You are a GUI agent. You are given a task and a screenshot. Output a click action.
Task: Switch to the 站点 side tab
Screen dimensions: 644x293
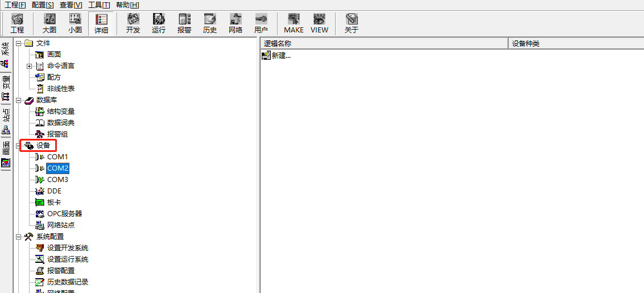pos(5,122)
